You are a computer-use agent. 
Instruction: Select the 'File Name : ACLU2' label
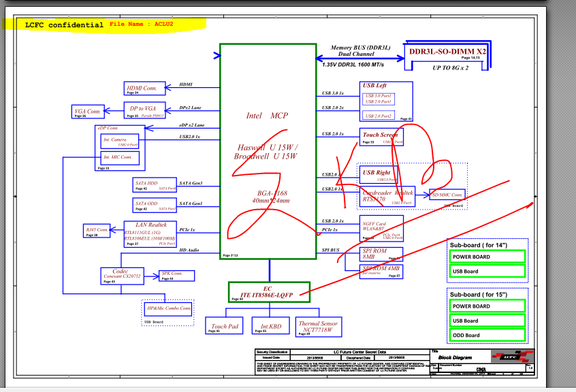(x=142, y=24)
